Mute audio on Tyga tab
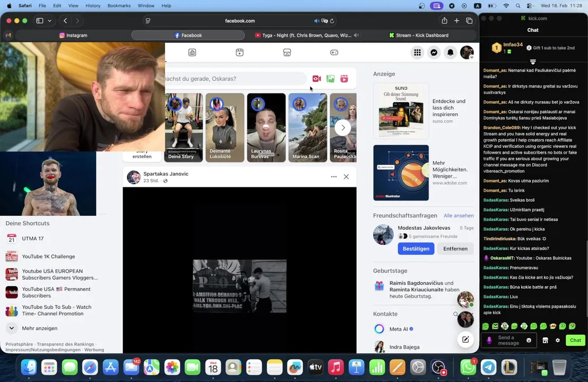Image resolution: width=588 pixels, height=382 pixels. pos(356,35)
